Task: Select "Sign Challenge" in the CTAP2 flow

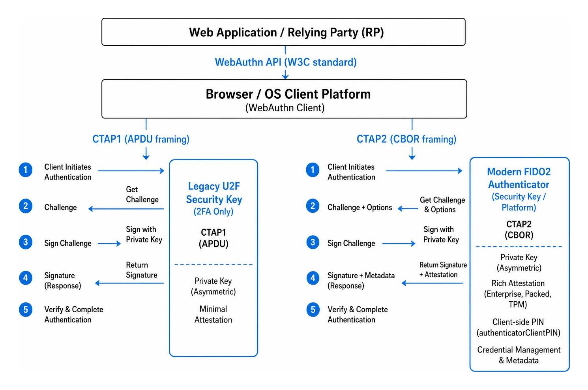Action: (x=351, y=243)
